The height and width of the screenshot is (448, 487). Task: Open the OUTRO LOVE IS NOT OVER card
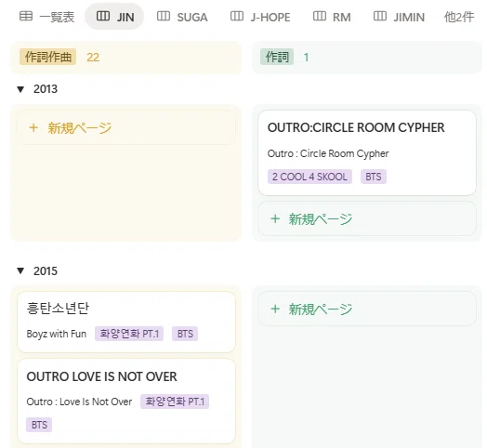pos(126,402)
